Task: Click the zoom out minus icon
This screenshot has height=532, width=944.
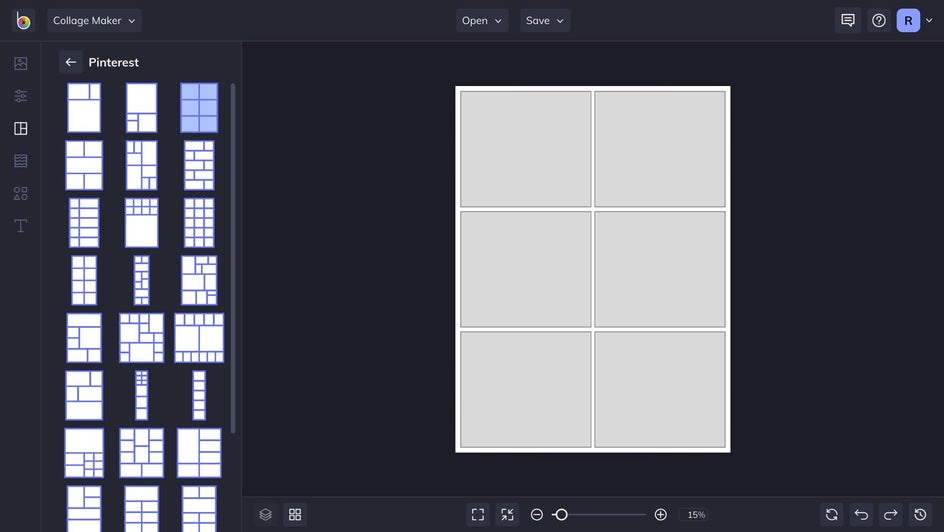Action: tap(537, 515)
